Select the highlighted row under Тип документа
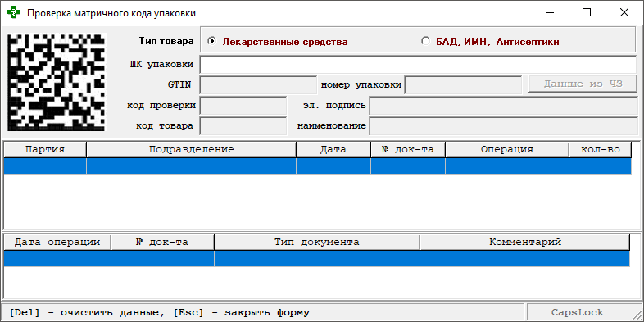644x322 pixels. tap(317, 259)
